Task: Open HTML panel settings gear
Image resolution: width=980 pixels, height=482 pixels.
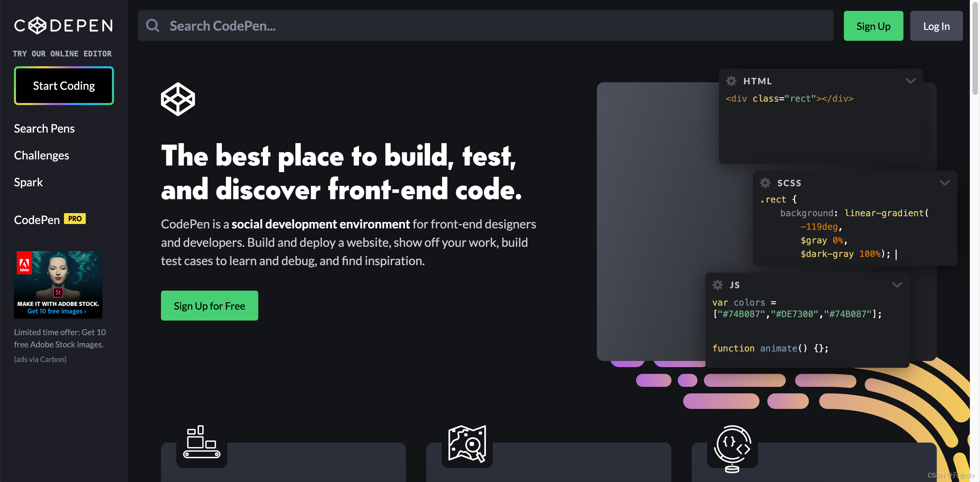Action: pos(731,81)
